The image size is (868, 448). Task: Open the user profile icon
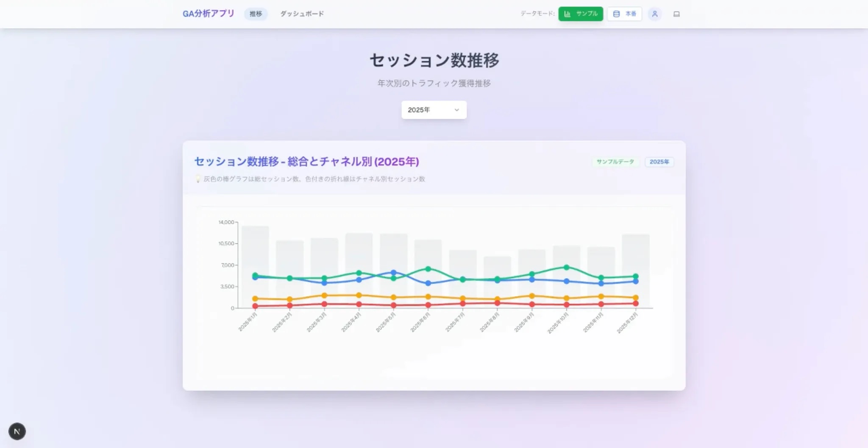[x=654, y=14]
